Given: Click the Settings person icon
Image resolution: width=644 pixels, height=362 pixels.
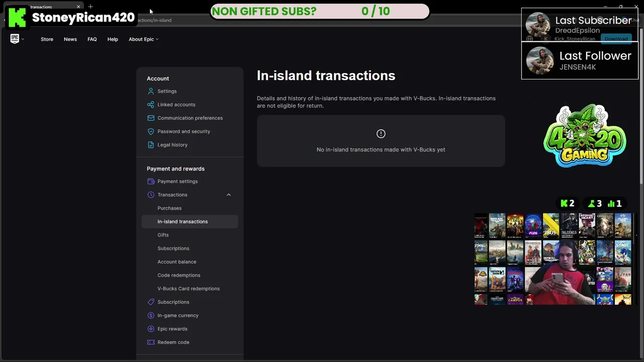Looking at the screenshot, I should click(x=150, y=91).
